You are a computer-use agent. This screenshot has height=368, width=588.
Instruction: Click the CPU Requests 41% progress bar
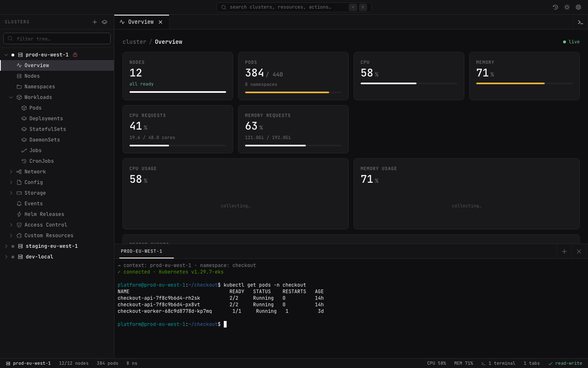[178, 146]
